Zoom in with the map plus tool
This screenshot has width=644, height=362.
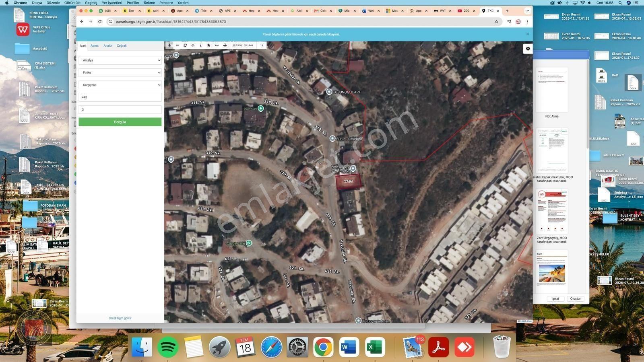pos(169,45)
